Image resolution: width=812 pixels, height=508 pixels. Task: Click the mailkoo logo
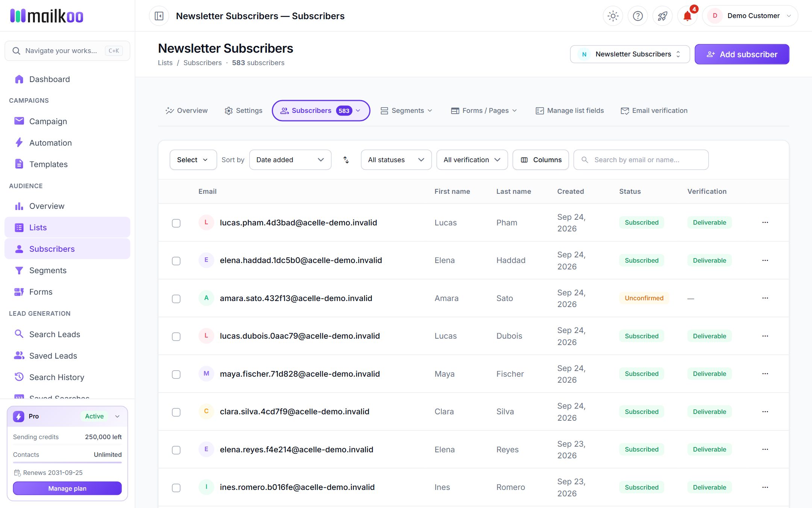click(47, 16)
